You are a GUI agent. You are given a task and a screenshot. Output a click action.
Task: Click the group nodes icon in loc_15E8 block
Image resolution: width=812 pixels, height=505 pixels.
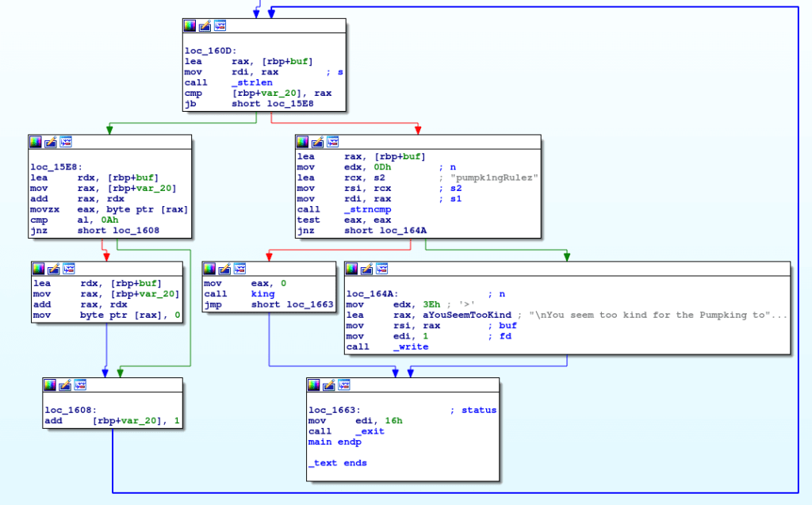tap(66, 142)
